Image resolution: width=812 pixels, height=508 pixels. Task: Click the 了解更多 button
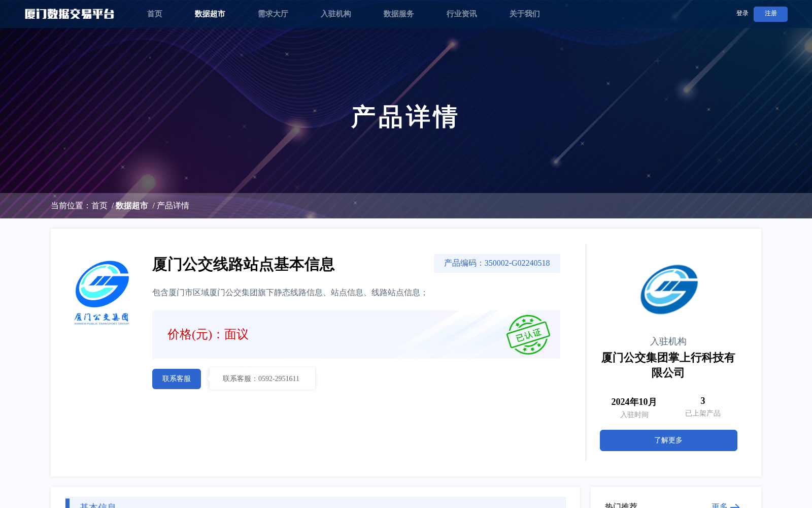(x=668, y=440)
